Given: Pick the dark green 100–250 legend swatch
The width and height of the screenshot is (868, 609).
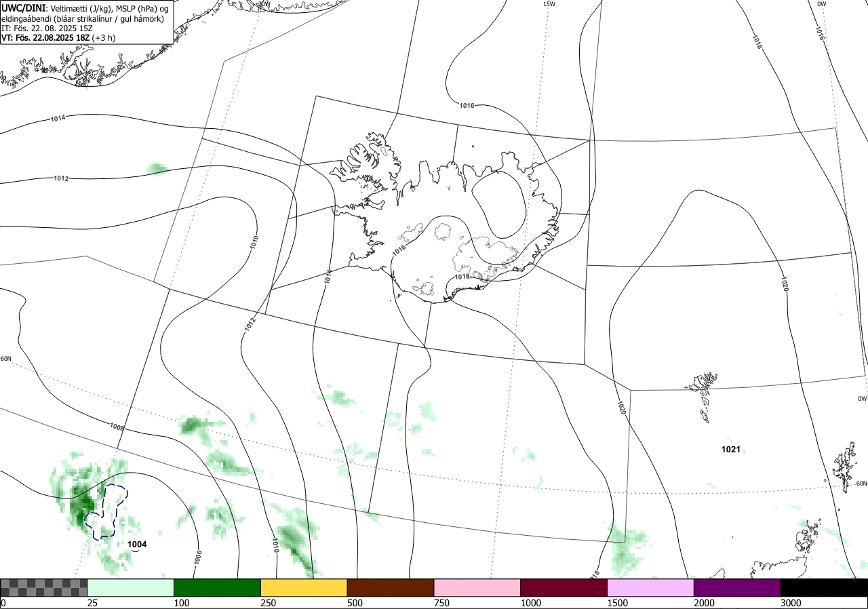Looking at the screenshot, I should coord(218,587).
